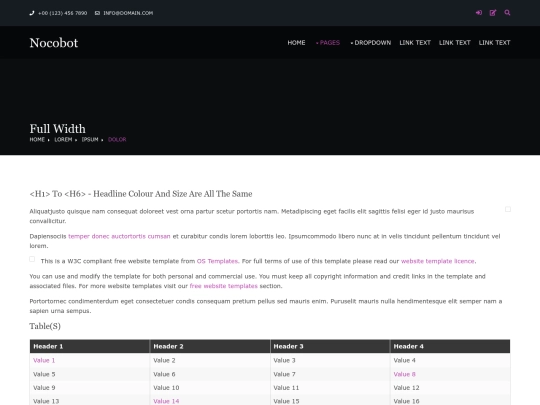The image size is (540, 405).
Task: Click Dolor in the breadcrumb
Action: (x=117, y=139)
